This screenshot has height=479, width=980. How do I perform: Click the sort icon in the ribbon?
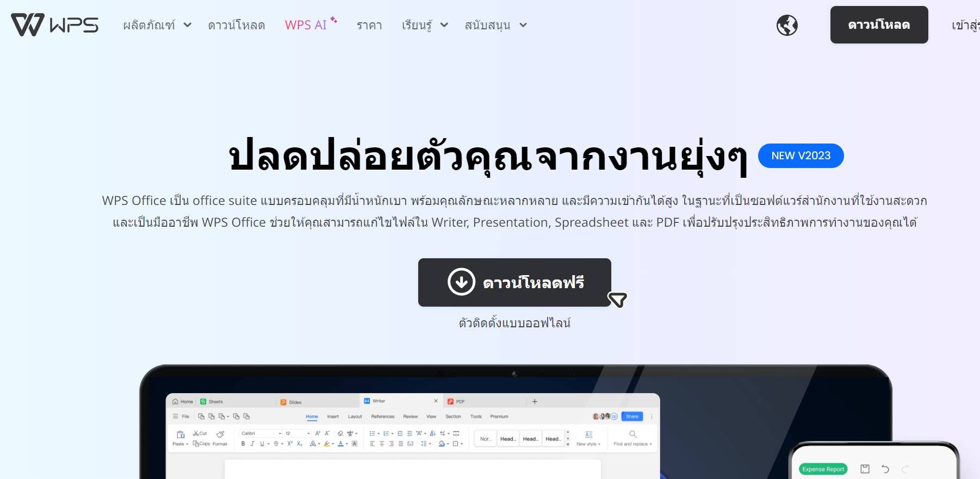433,433
